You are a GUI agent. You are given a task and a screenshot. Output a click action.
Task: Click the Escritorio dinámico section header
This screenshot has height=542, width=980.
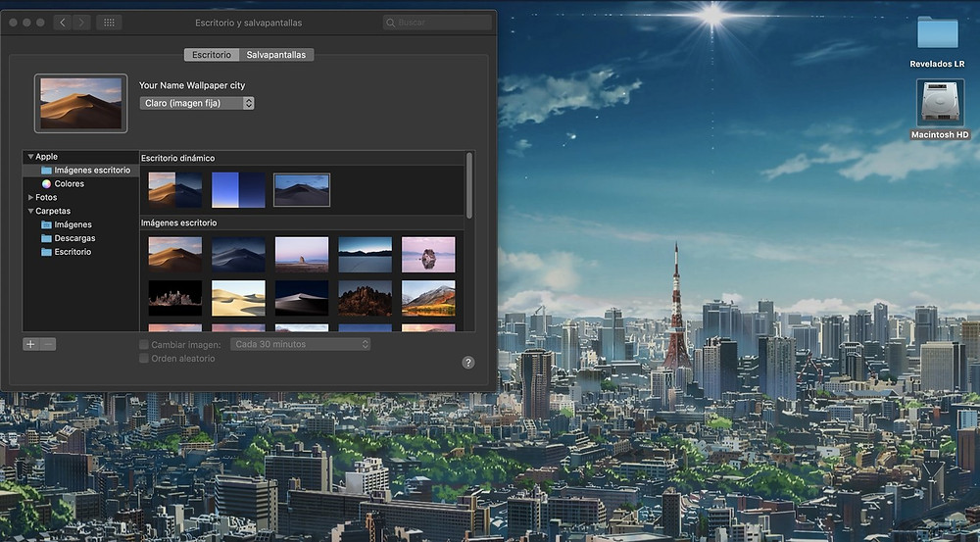[x=177, y=158]
